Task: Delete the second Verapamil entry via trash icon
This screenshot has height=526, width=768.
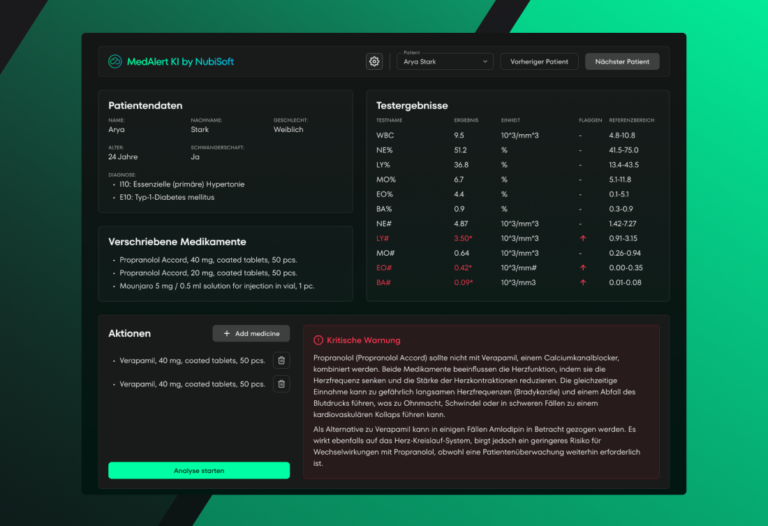Action: click(281, 384)
